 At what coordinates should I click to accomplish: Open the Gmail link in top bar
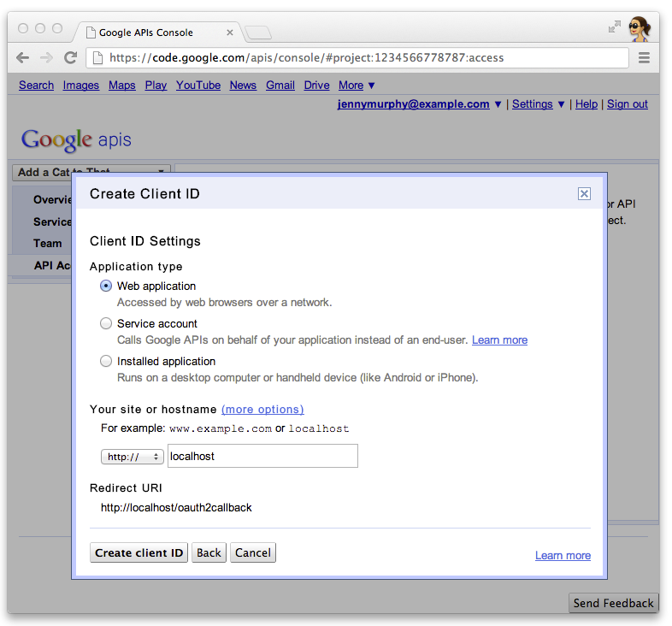tap(280, 86)
